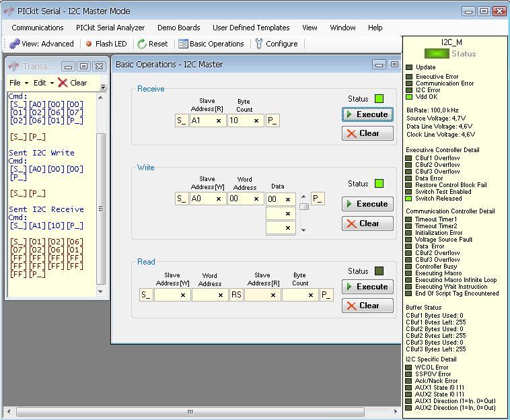Click the I2C Error indicator box
Screen dimensions: 510x420
(409, 90)
